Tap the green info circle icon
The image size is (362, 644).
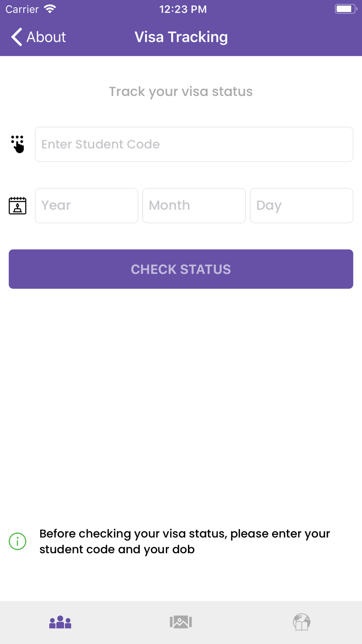coord(17,541)
